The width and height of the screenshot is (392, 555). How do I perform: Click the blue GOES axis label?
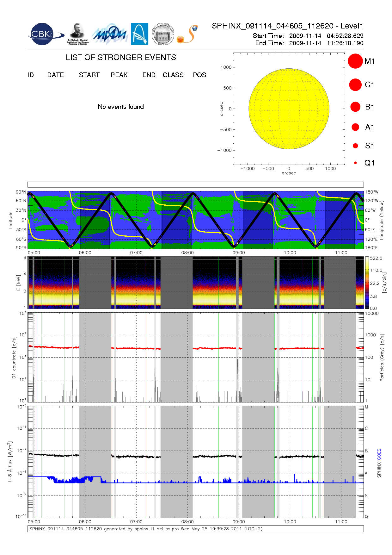pos(379,454)
